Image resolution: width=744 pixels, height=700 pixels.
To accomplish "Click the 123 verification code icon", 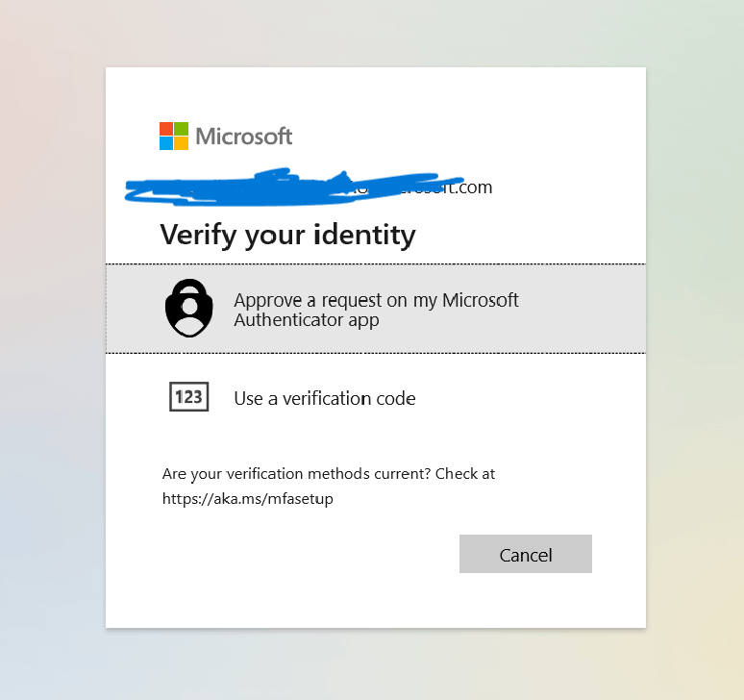I will pyautogui.click(x=188, y=397).
